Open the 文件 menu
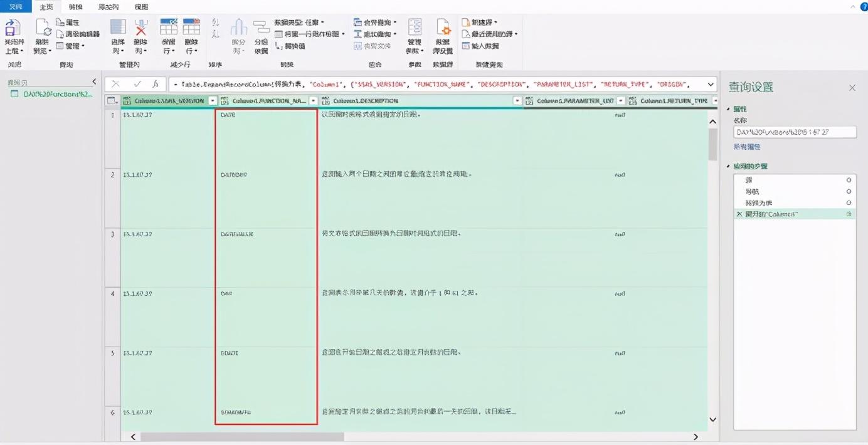The width and height of the screenshot is (868, 445). 14,7
